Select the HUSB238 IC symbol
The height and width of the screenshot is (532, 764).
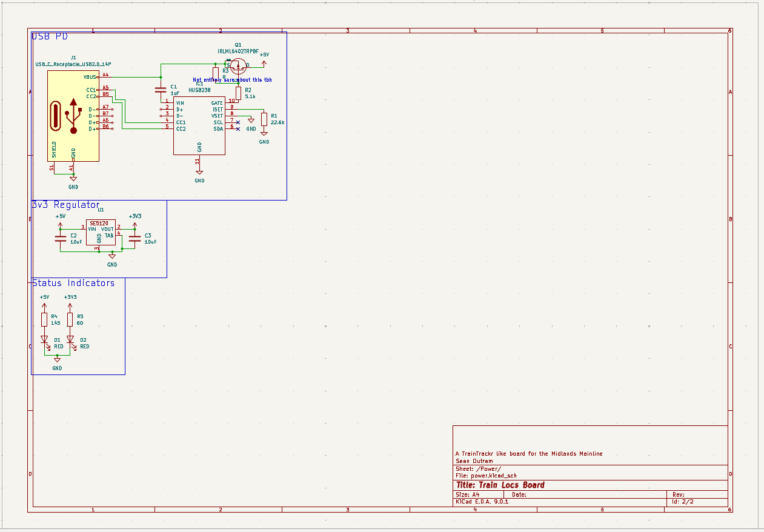(x=199, y=124)
